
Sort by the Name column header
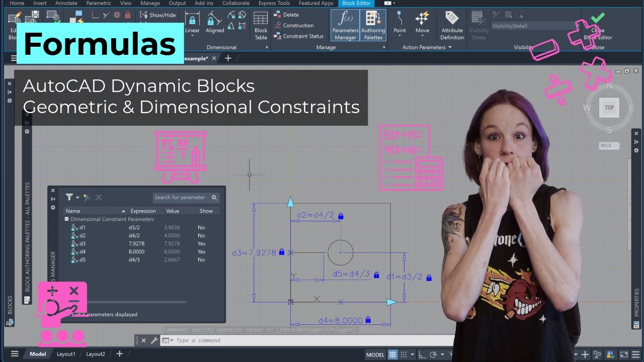95,211
